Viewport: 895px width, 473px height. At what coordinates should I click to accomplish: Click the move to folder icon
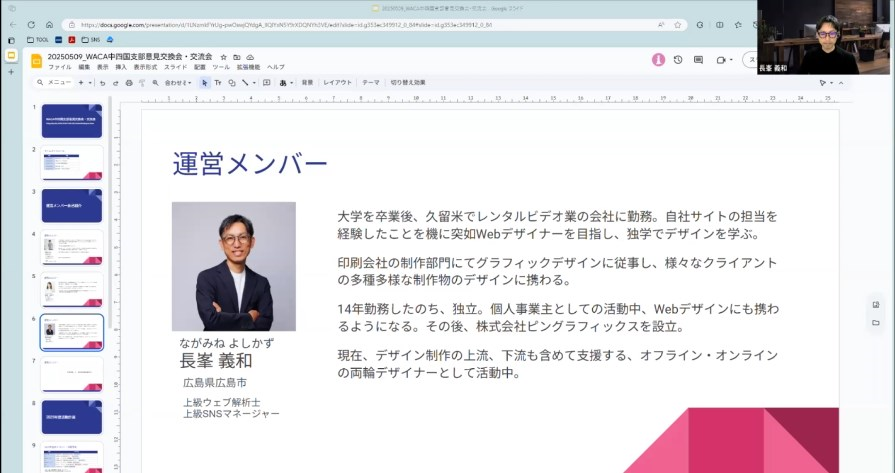coord(236,57)
